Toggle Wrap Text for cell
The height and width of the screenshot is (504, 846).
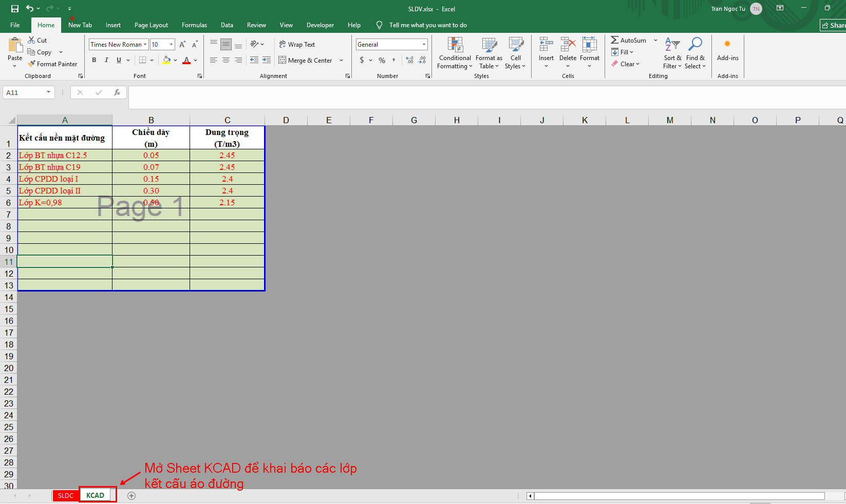[x=297, y=45]
